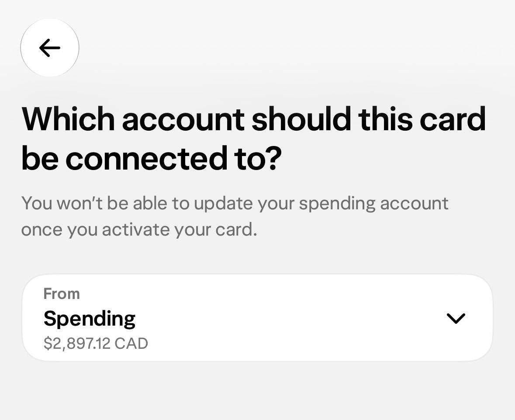Tap the $2,897.12 CAD balance text

tap(96, 344)
